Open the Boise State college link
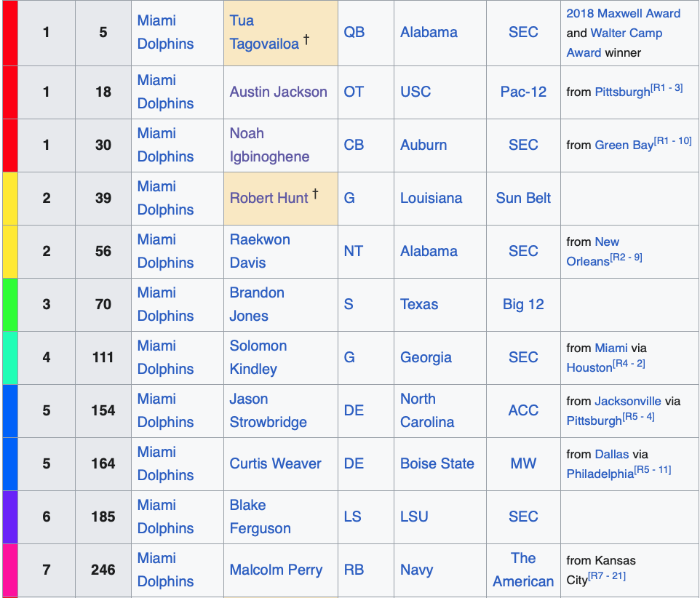This screenshot has width=700, height=598. pyautogui.click(x=437, y=463)
